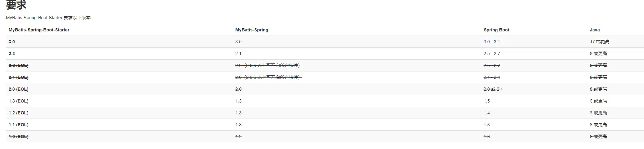The height and width of the screenshot is (149, 644).
Task: Click the struck-through 2.0 (EOL) entry
Action: coord(19,89)
